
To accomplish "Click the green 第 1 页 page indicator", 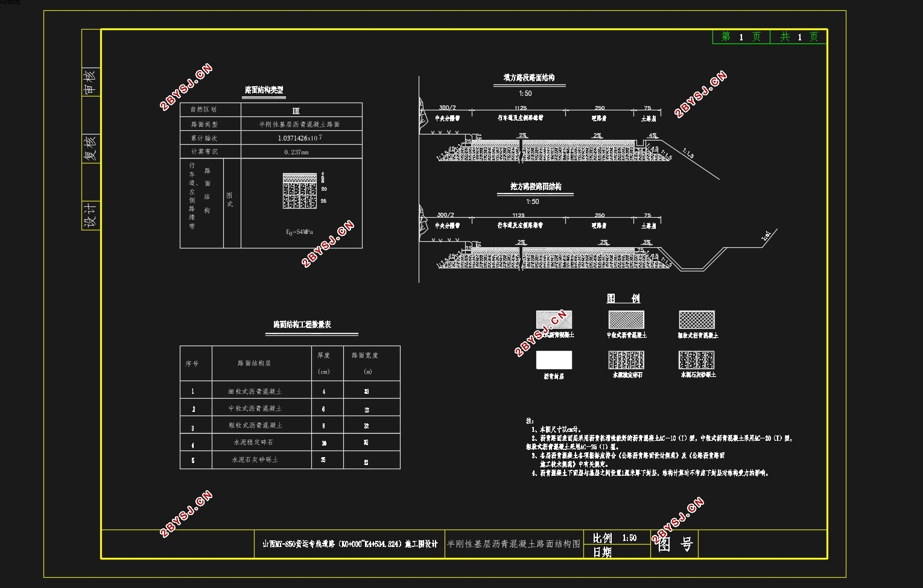I will pos(741,37).
